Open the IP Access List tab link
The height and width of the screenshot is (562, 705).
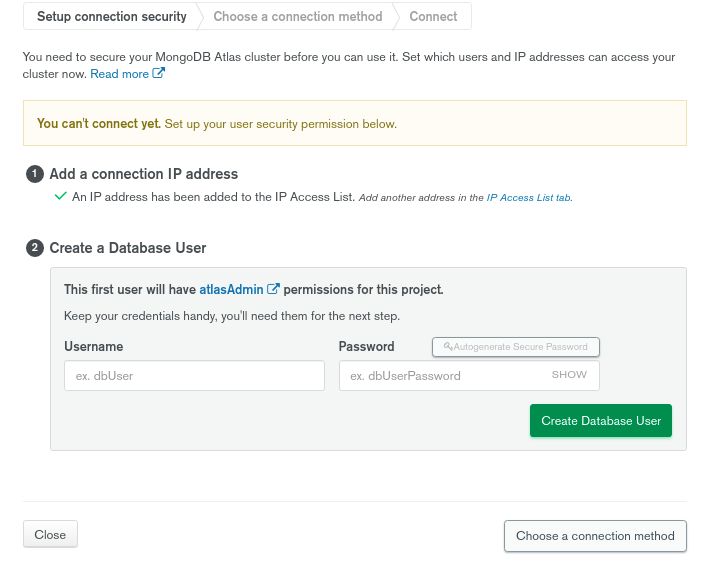pyautogui.click(x=529, y=197)
